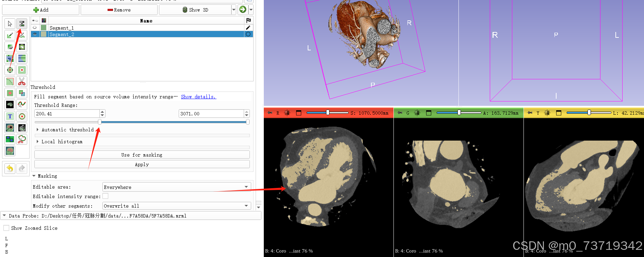The height and width of the screenshot is (257, 644).
Task: Select the Split volume effect
Action: tap(10, 139)
